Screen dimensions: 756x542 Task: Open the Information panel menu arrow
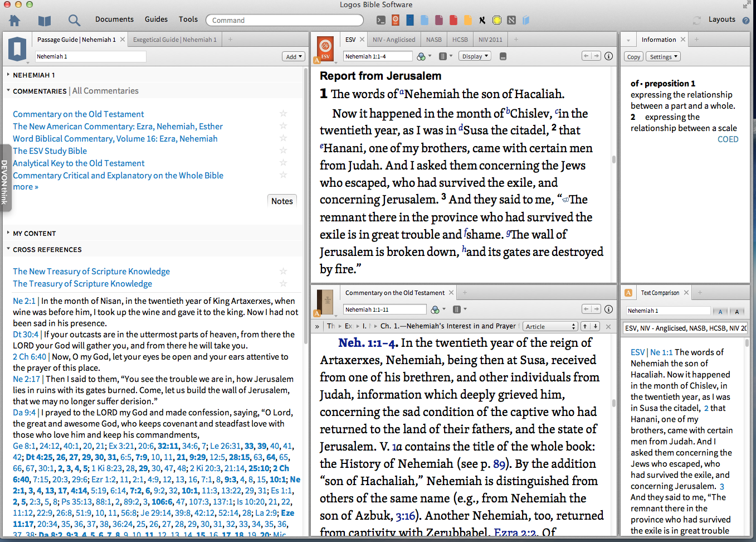pos(628,40)
